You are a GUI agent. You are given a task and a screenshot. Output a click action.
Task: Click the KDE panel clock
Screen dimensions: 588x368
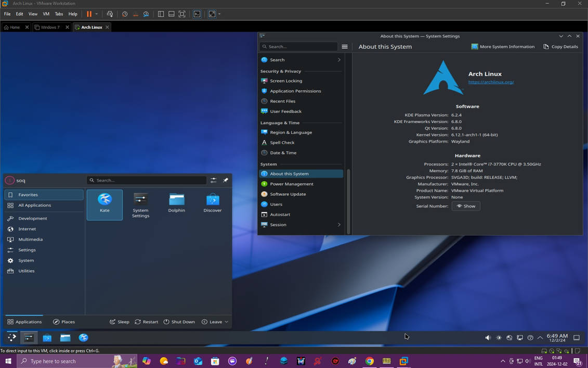[557, 338]
